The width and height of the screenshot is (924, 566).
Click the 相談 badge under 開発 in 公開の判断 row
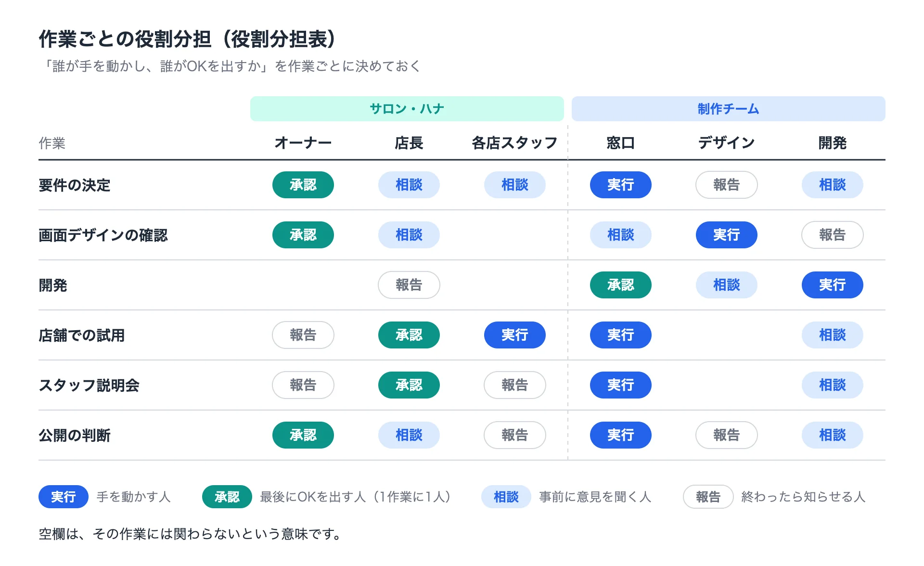coord(833,435)
